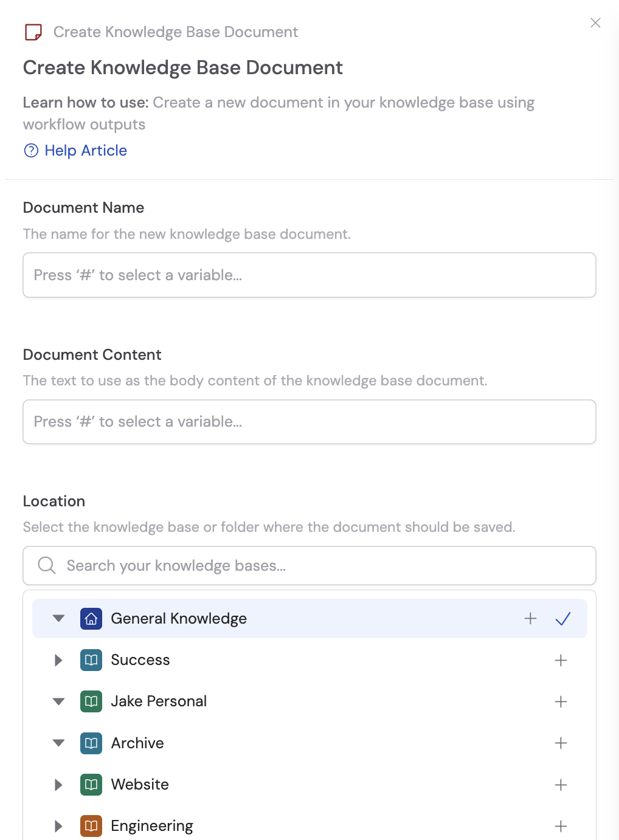The width and height of the screenshot is (619, 840).
Task: Expand the Engineering knowledge base
Action: [58, 826]
